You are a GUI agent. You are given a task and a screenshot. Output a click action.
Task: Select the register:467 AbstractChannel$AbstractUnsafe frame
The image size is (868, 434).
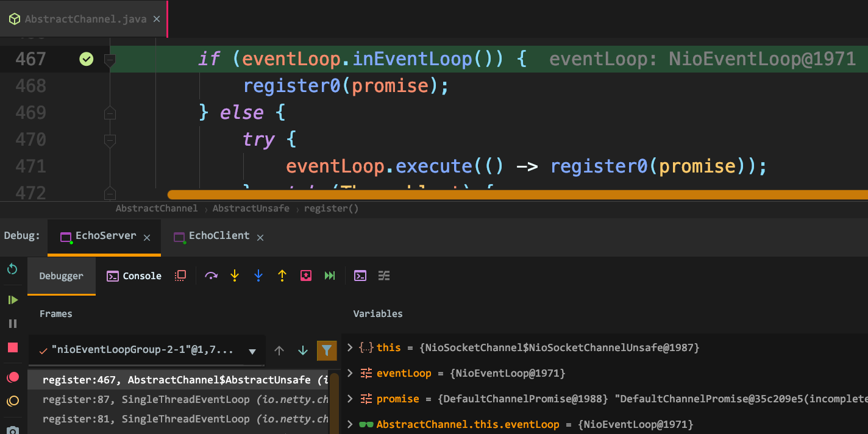(178, 380)
